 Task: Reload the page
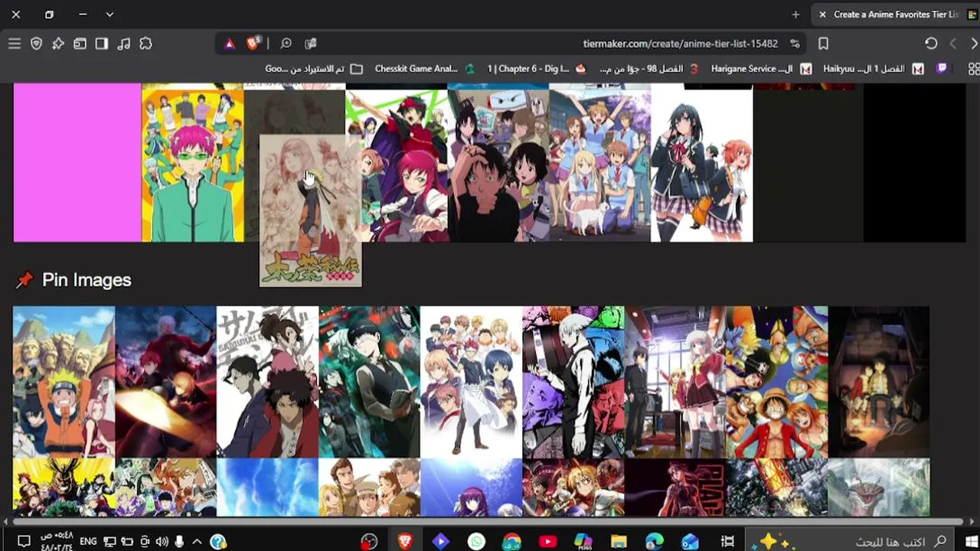pos(931,44)
